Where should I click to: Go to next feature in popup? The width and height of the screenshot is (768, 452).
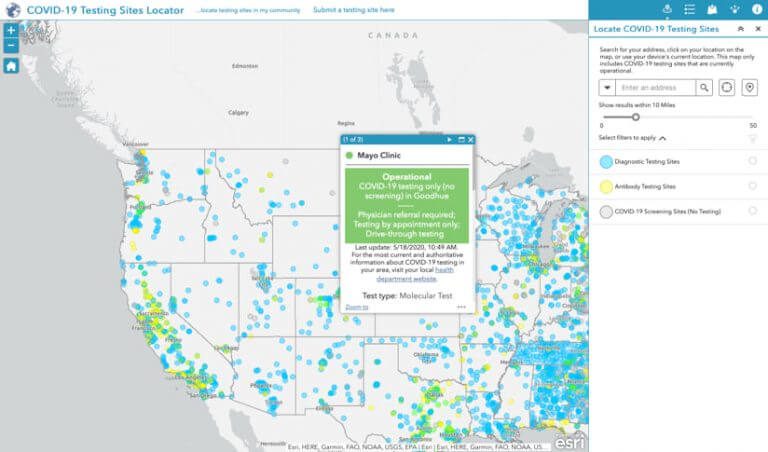(x=449, y=140)
